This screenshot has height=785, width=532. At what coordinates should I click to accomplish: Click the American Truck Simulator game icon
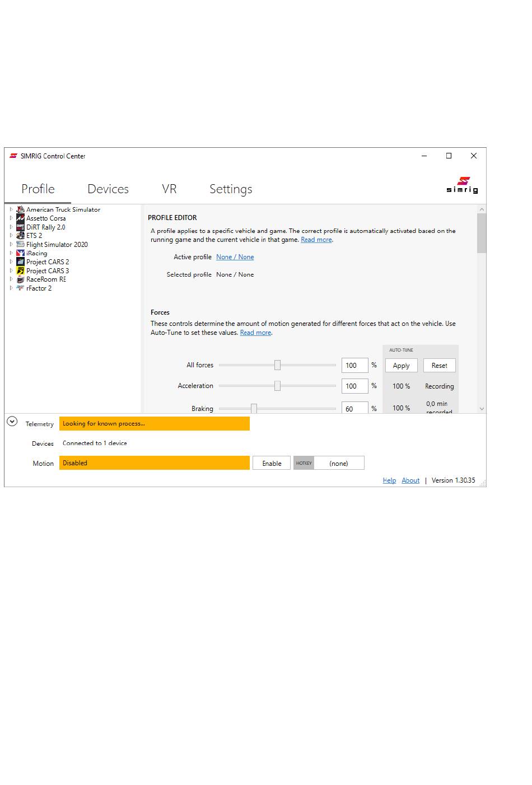coord(20,209)
